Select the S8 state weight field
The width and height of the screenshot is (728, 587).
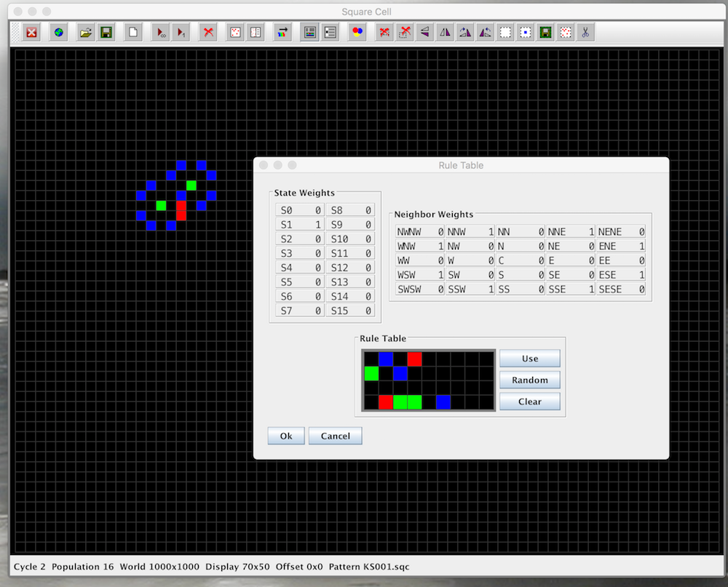(x=350, y=210)
